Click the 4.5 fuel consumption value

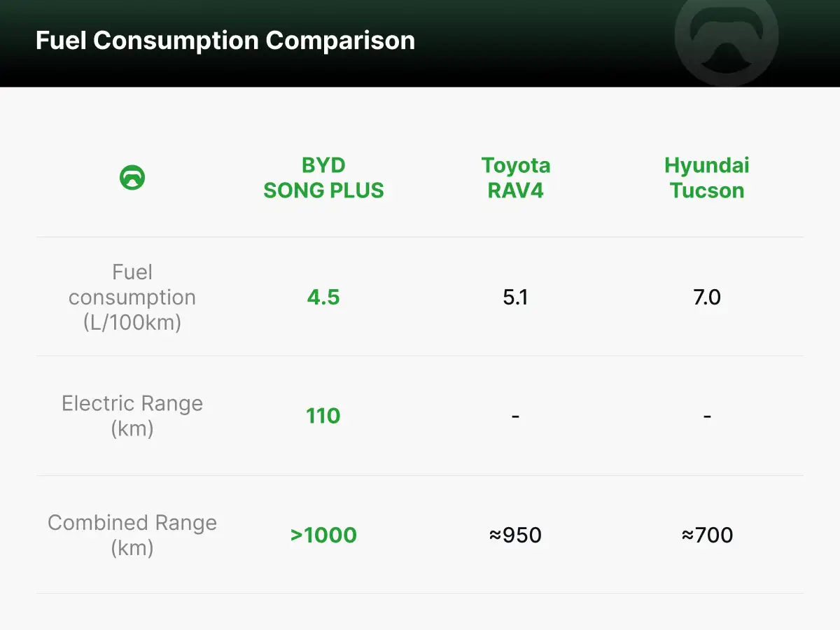pos(323,297)
